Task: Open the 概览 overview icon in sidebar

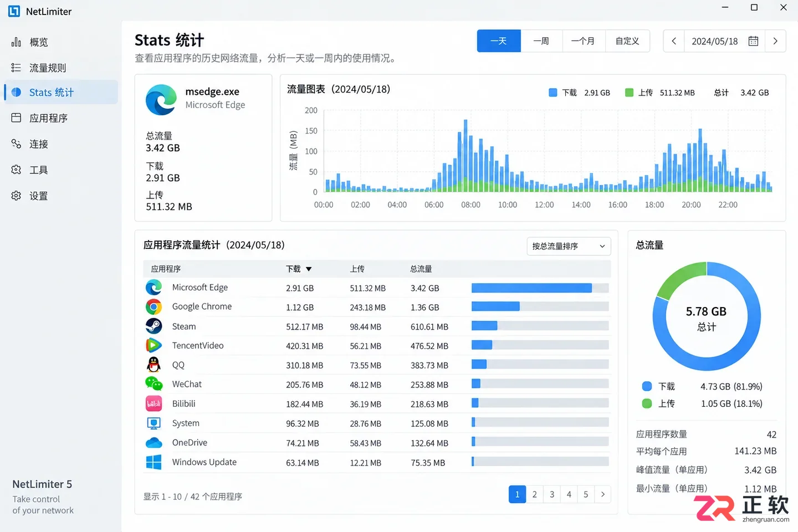Action: [16, 42]
